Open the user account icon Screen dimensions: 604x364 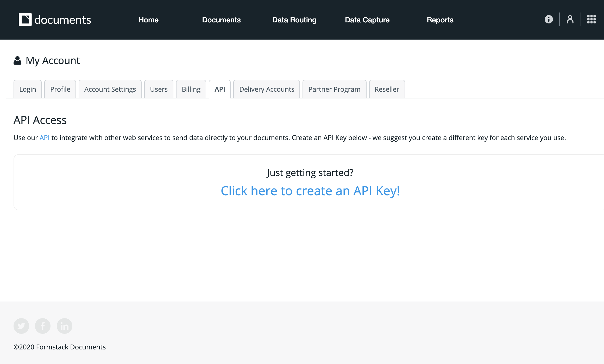click(570, 19)
